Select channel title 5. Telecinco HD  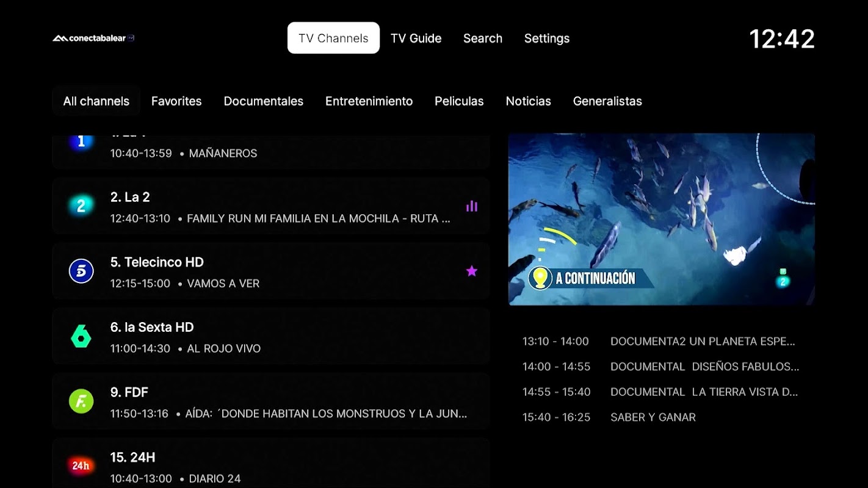coord(157,262)
